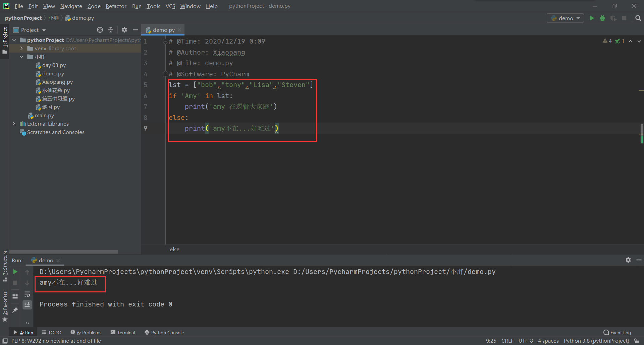This screenshot has width=644, height=345.
Task: Open the Tools menu
Action: click(153, 6)
